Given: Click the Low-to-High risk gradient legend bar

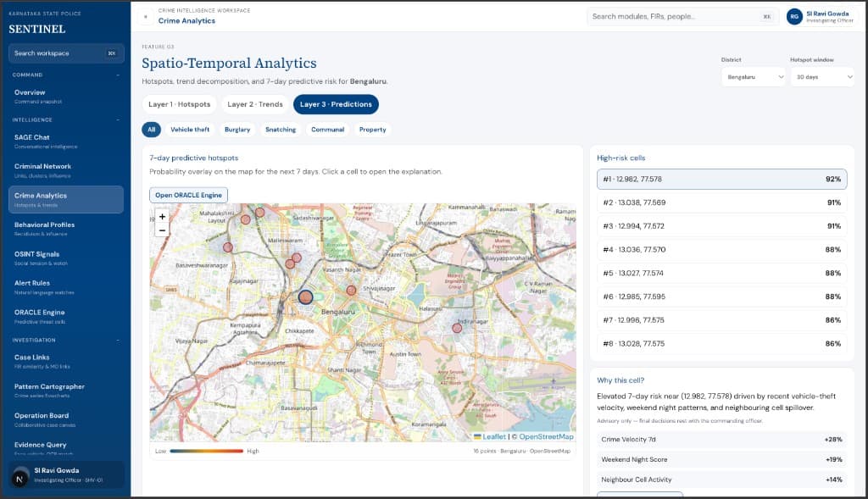Looking at the screenshot, I should click(x=207, y=451).
